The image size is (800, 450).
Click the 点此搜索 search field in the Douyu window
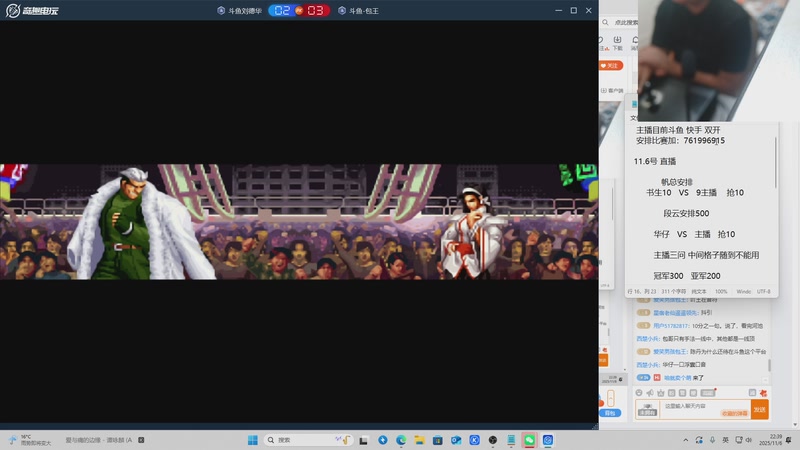pos(626,22)
